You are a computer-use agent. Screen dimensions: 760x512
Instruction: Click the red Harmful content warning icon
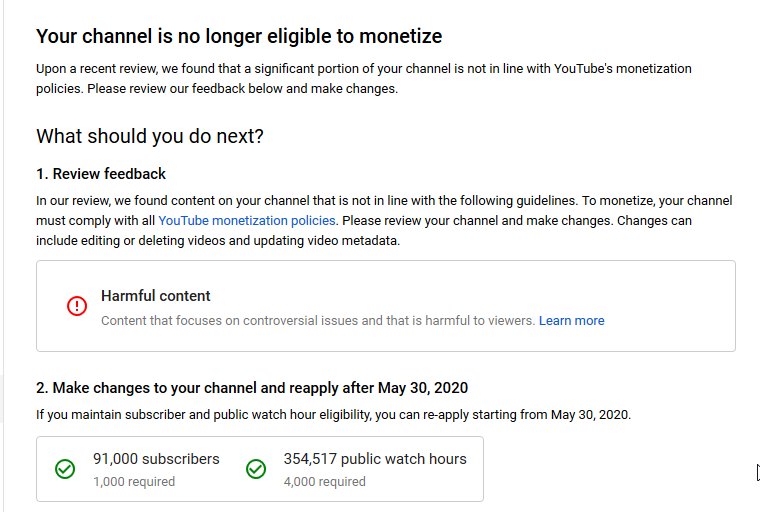coord(77,306)
